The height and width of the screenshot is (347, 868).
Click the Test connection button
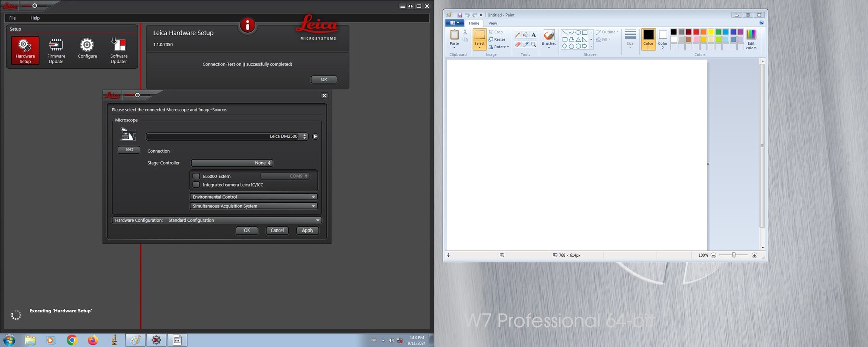point(129,149)
